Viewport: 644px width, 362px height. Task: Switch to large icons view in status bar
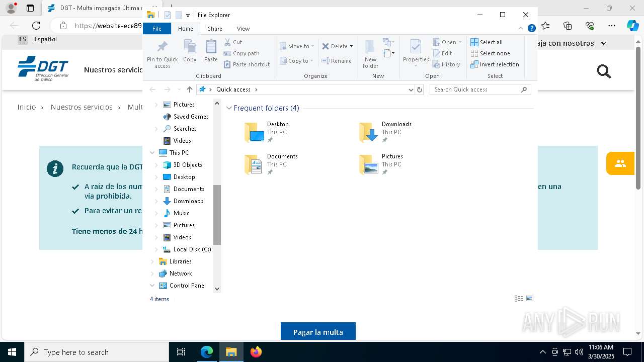pos(530,299)
